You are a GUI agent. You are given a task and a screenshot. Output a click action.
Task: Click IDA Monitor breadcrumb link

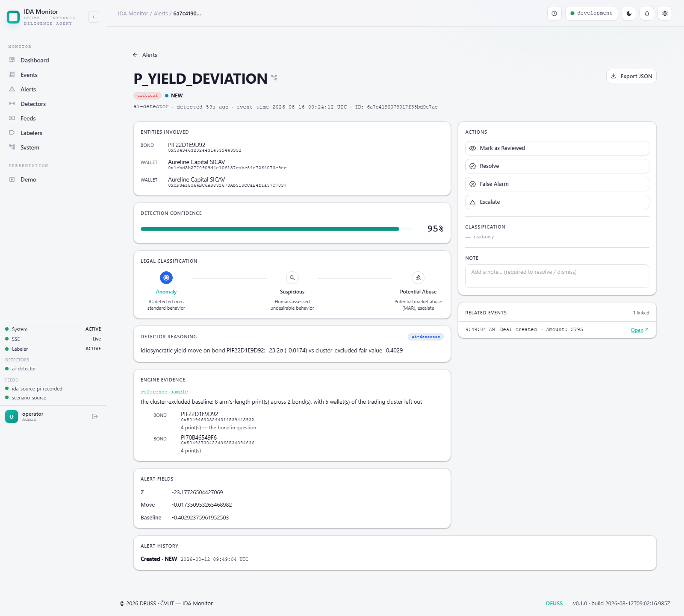pyautogui.click(x=133, y=14)
